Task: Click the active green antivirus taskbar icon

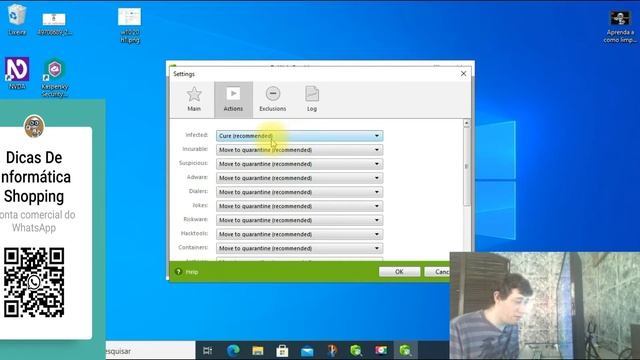Action: (x=405, y=351)
